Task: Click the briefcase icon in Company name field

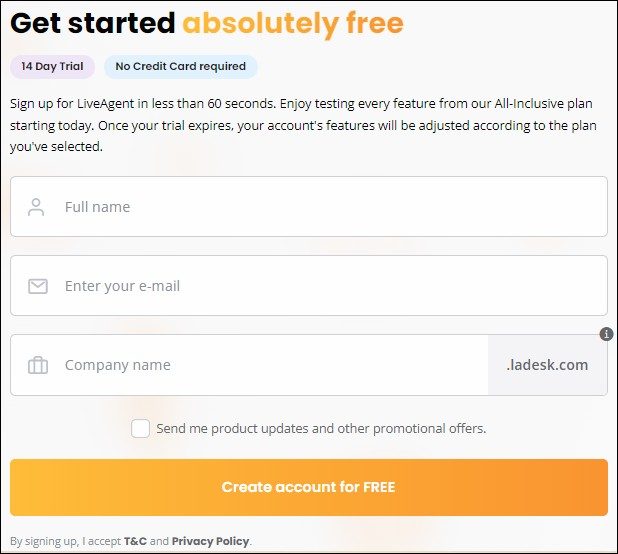Action: (x=38, y=365)
